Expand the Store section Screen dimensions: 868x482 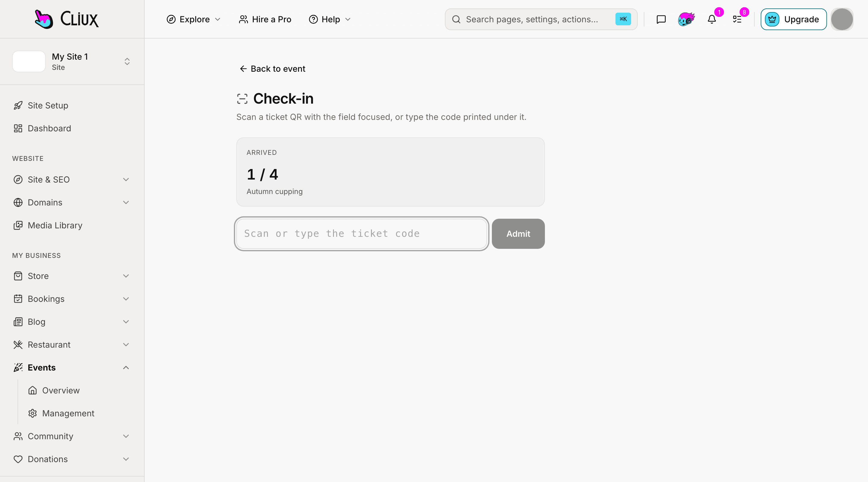(72, 276)
